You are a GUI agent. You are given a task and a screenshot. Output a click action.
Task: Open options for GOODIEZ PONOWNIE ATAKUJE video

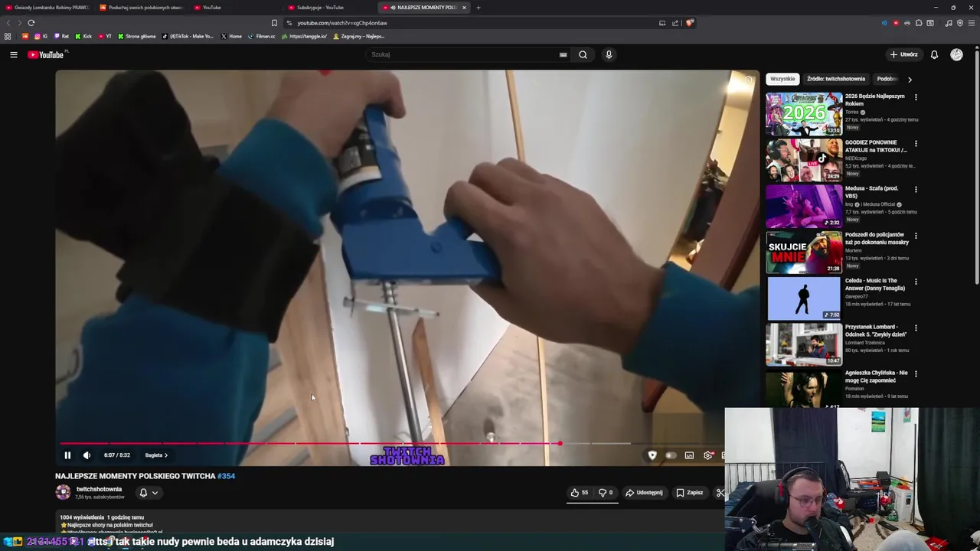pos(916,143)
